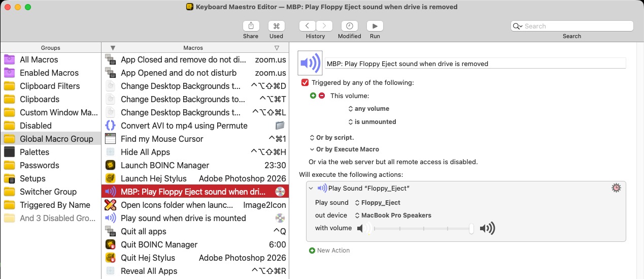Open the Floppy_Eject sound dropdown
The width and height of the screenshot is (644, 279).
coord(379,203)
